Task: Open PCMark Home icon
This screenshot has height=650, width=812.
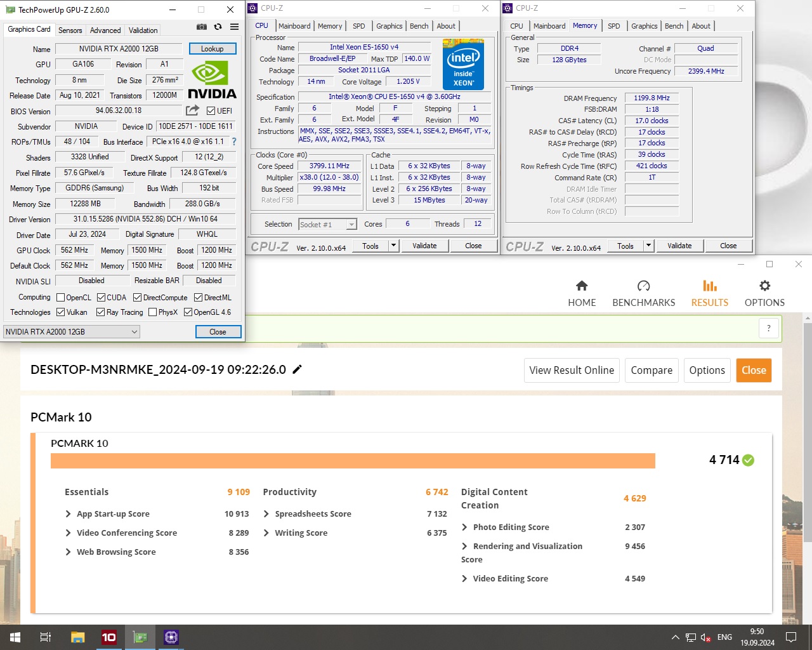Action: 582,286
